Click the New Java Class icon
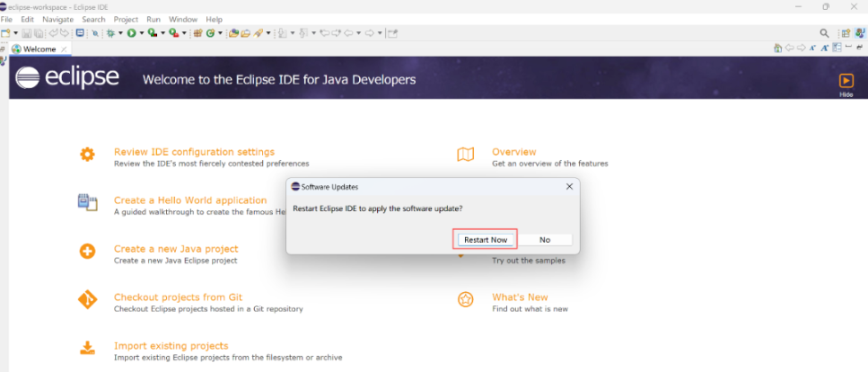 click(210, 33)
